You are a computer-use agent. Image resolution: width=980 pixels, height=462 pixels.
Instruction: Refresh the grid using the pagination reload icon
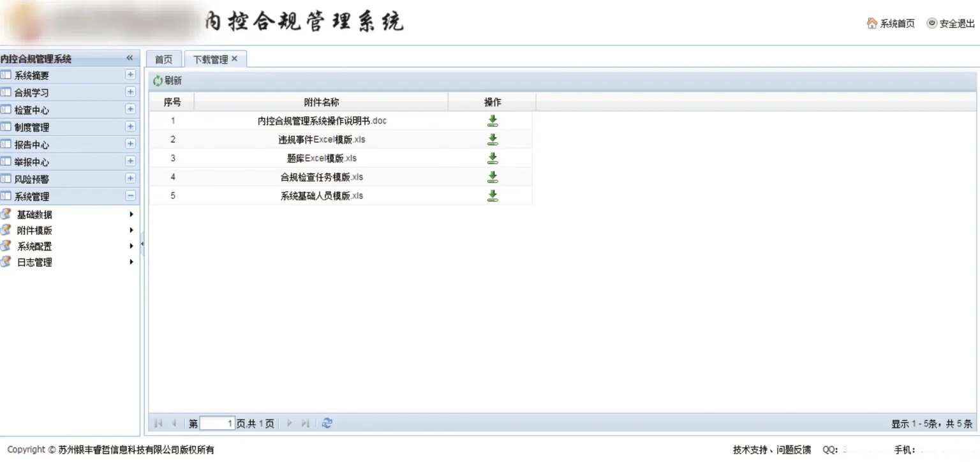click(x=327, y=423)
